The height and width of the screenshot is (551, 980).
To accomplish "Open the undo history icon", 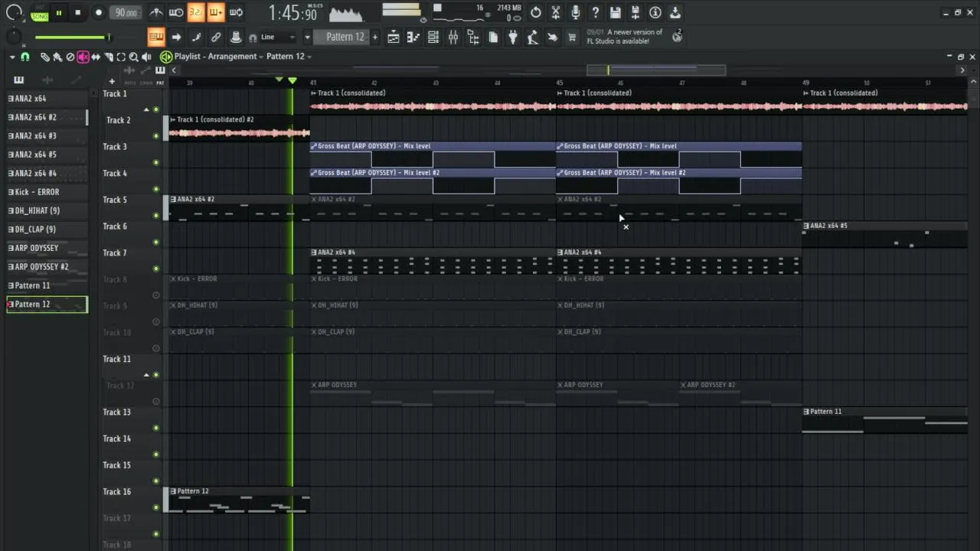I will click(536, 12).
